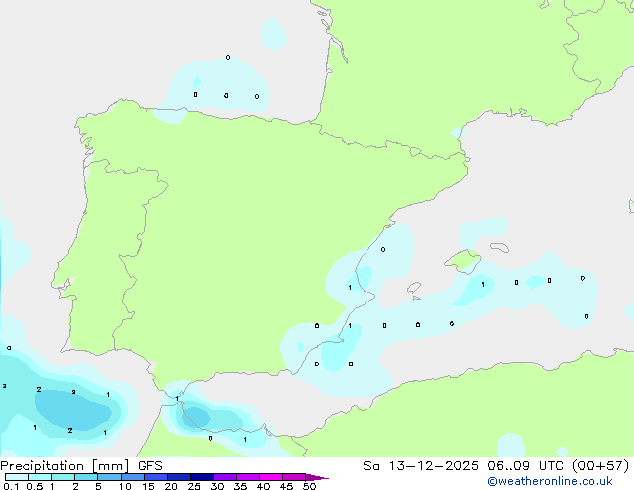Click the 15–20 mm legend color swatch
Screen dimensions: 634x490
tap(156, 477)
